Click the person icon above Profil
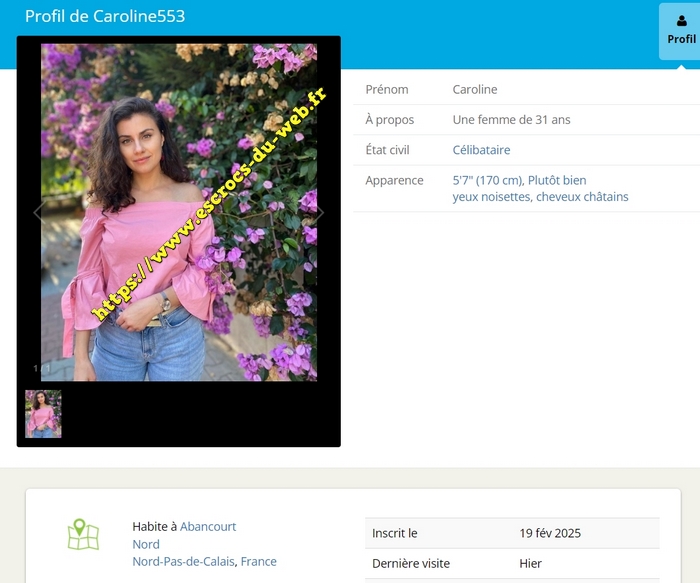 pyautogui.click(x=681, y=21)
